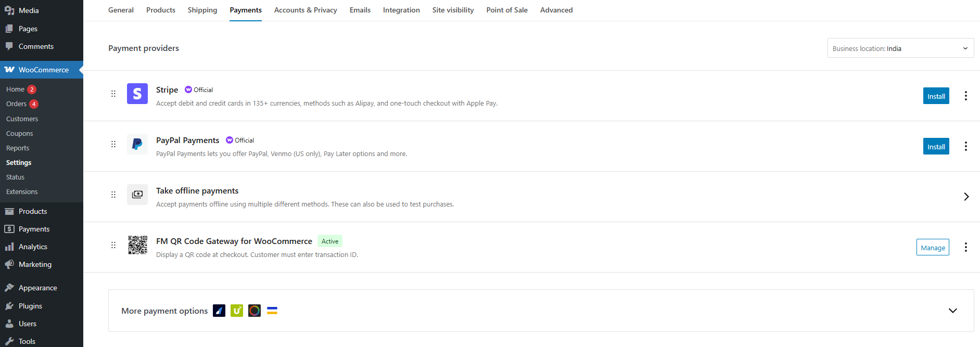Open the Status submenu item
The height and width of the screenshot is (347, 980).
(15, 177)
